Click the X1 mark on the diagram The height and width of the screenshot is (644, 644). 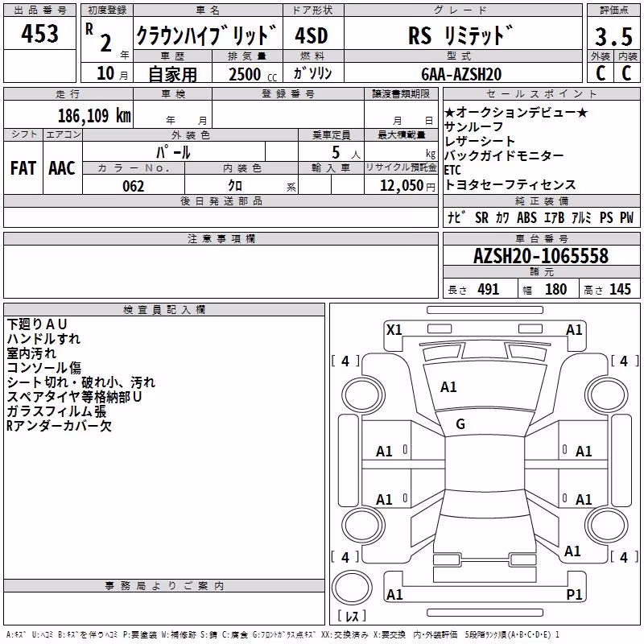click(394, 330)
